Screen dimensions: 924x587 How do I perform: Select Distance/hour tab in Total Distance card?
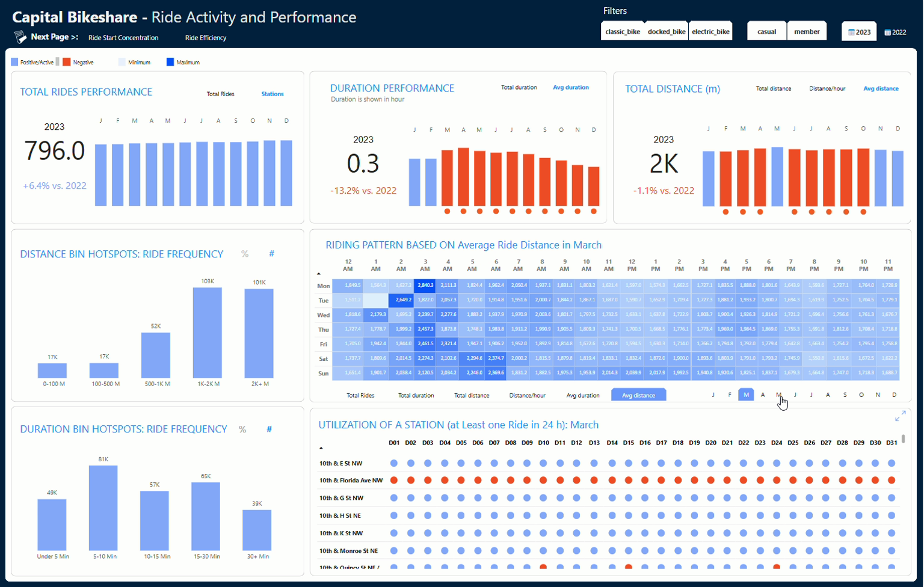point(827,88)
